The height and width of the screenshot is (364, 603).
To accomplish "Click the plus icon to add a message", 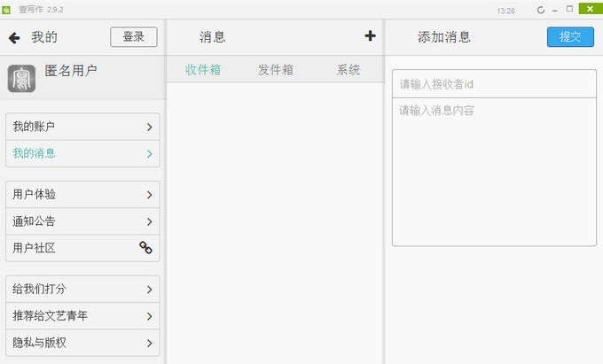I will click(370, 35).
